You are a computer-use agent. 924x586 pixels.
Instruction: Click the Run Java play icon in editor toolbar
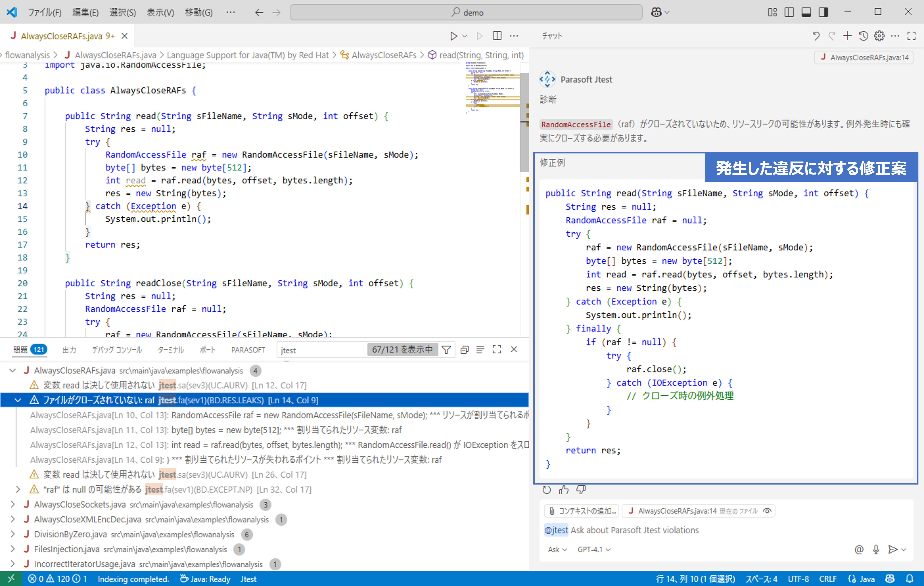click(x=454, y=36)
